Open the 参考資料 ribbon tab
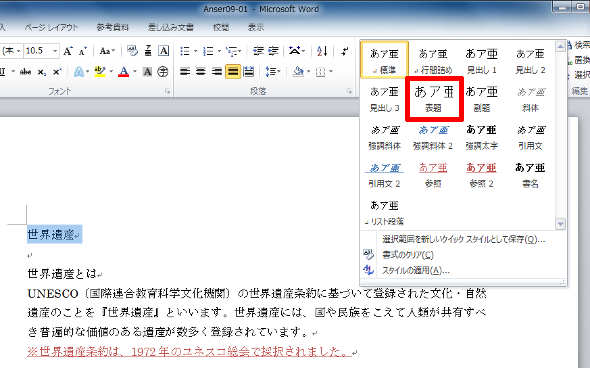This screenshot has width=590, height=368. 113,27
